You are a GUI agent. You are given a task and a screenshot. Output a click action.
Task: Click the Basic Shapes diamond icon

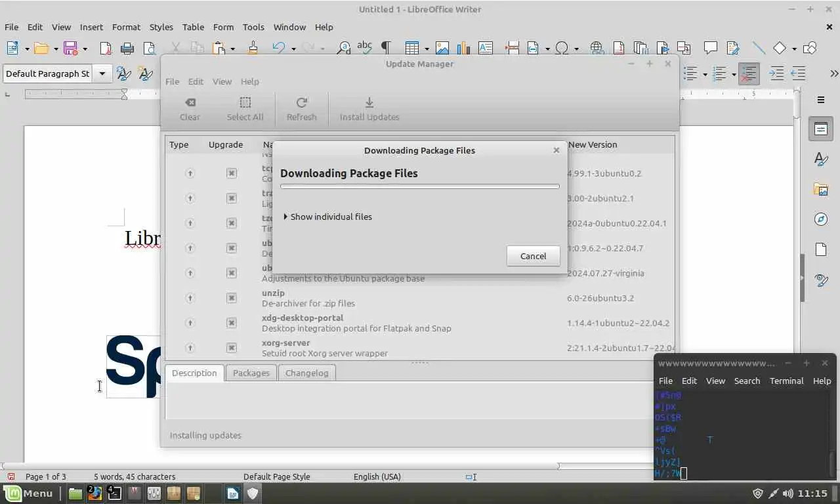tap(780, 48)
